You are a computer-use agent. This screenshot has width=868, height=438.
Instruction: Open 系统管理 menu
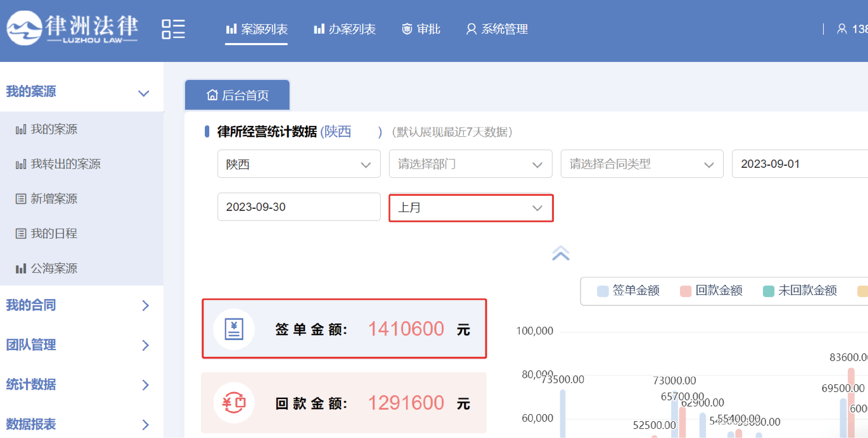(497, 29)
